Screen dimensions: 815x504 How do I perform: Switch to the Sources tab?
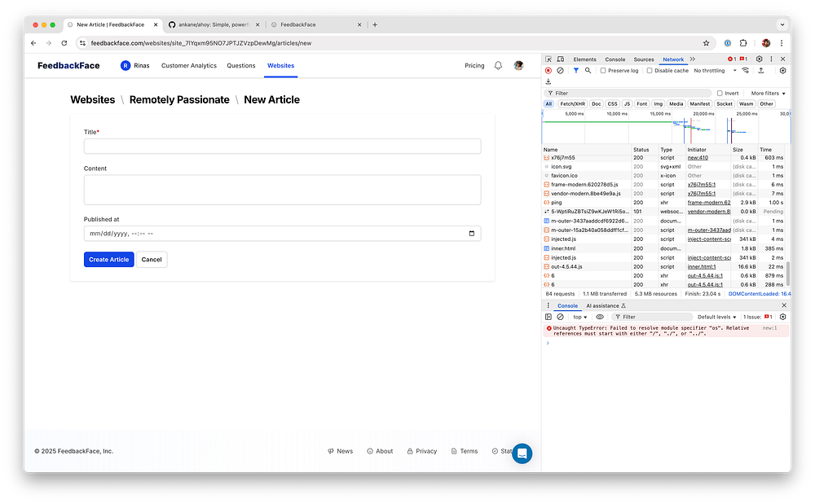pos(644,59)
